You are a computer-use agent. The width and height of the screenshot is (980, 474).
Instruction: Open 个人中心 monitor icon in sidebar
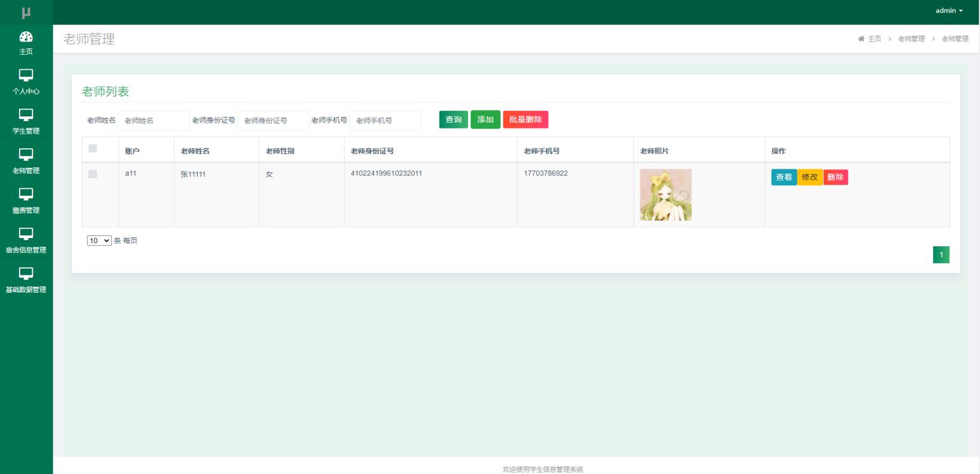[x=26, y=75]
